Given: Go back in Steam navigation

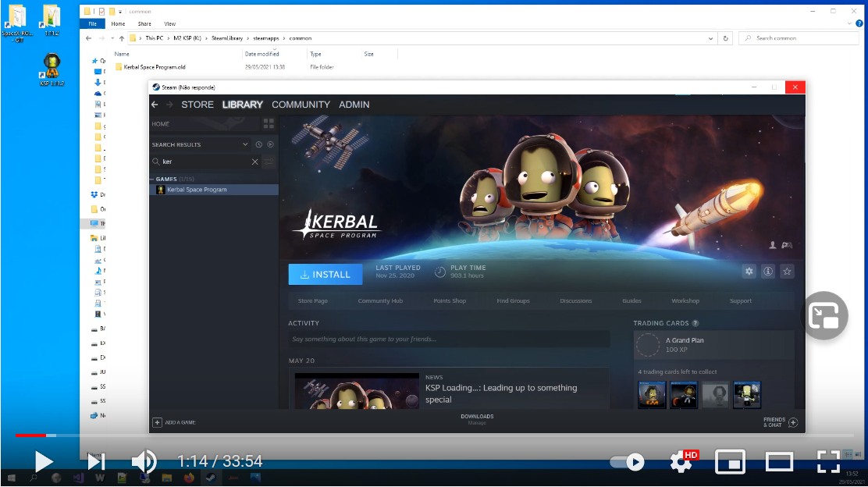Looking at the screenshot, I should coord(155,105).
